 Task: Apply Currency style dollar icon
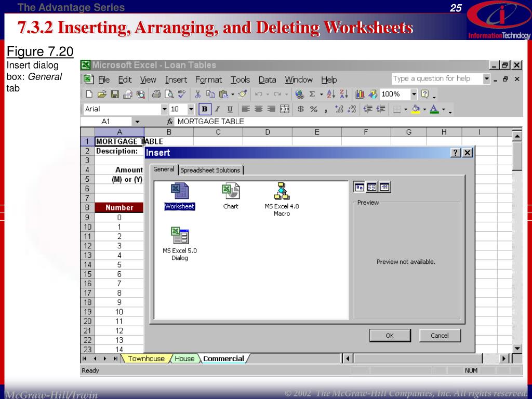point(301,109)
